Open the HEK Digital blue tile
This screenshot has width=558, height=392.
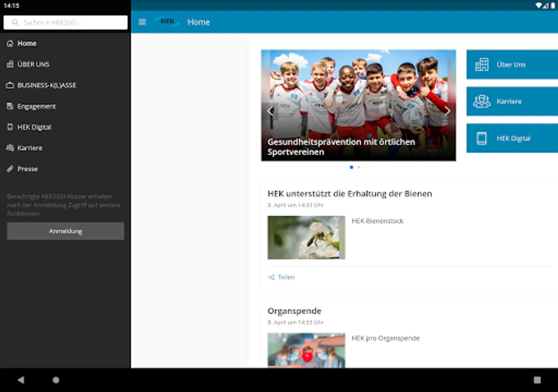[512, 139]
